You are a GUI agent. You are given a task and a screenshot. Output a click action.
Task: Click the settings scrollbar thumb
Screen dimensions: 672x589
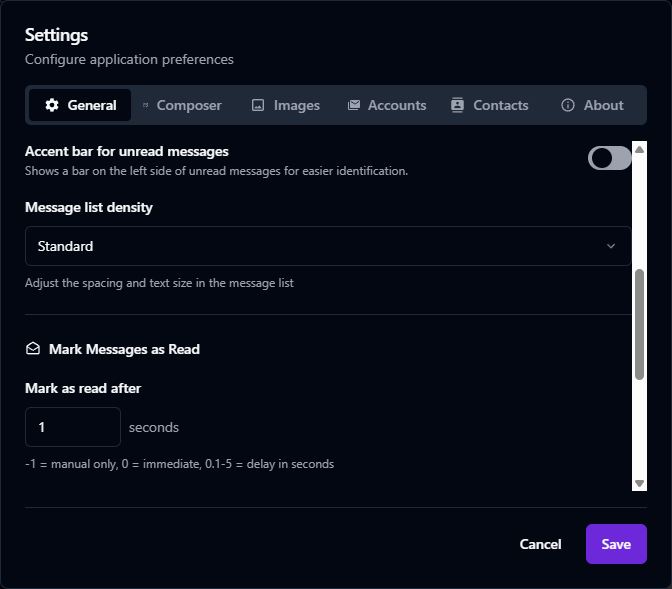(640, 324)
